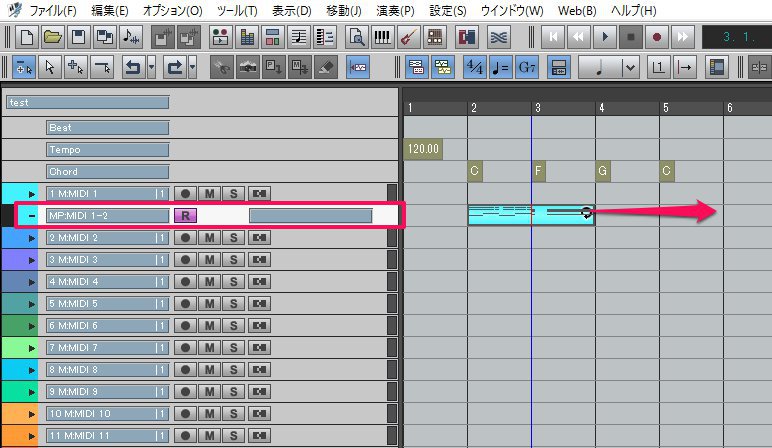Click the test song name field
Viewport: 772px width, 448px height.
click(88, 102)
